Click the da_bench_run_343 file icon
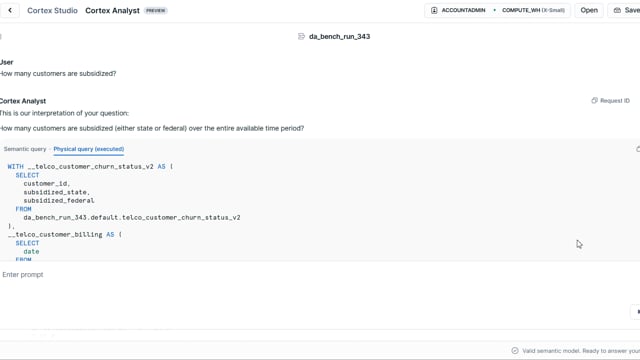The image size is (640, 360). (301, 36)
